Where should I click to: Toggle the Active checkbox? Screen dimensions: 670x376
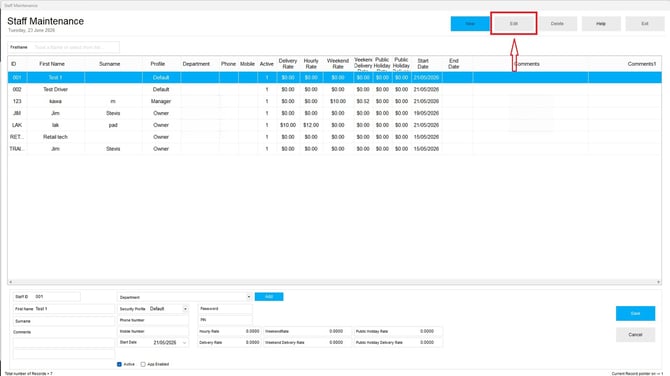point(119,364)
